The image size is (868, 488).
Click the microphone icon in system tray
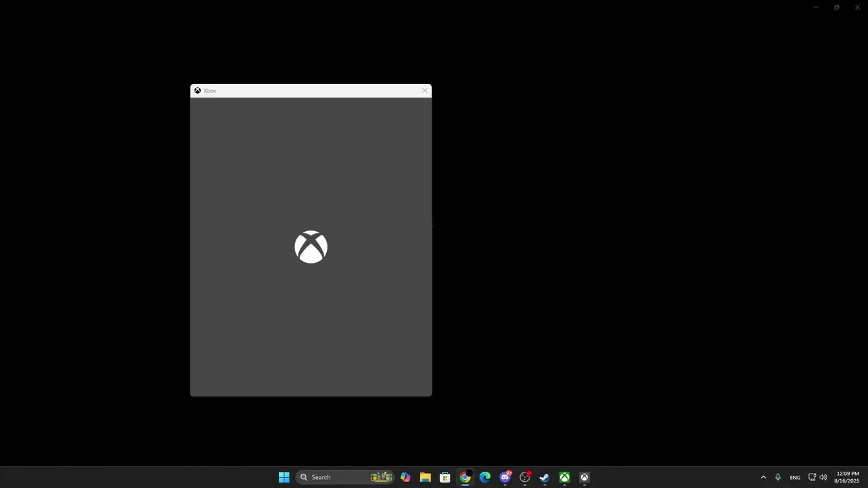(778, 477)
